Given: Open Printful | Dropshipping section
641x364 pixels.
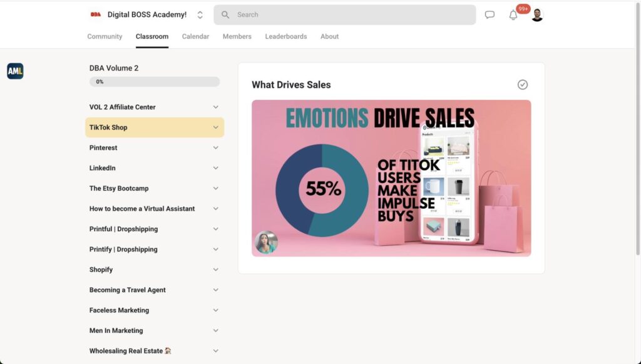Looking at the screenshot, I should 155,229.
